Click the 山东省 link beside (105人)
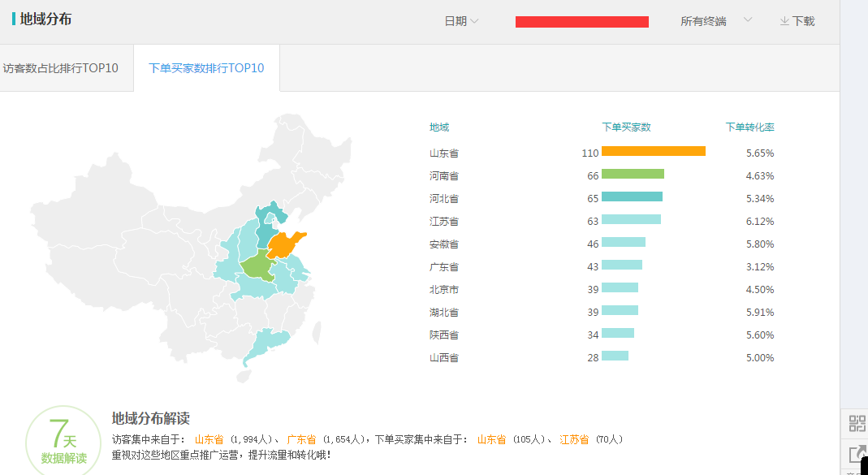 click(x=491, y=439)
